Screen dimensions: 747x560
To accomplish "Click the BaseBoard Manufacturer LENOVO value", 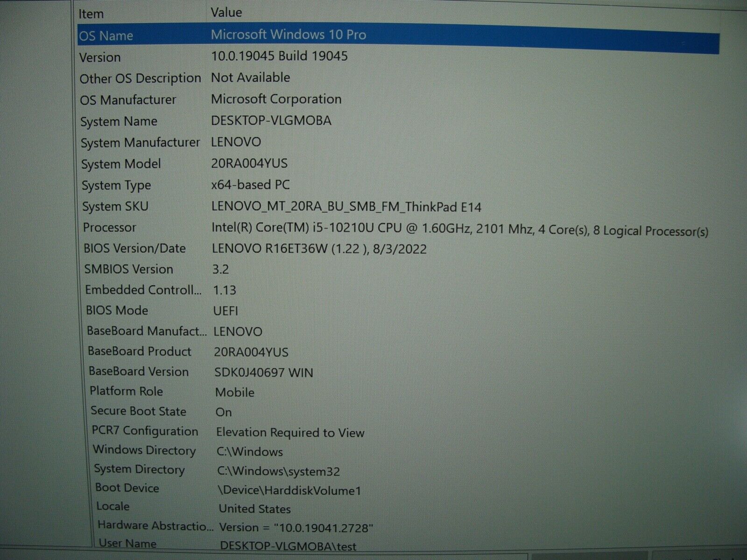I will pyautogui.click(x=238, y=332).
